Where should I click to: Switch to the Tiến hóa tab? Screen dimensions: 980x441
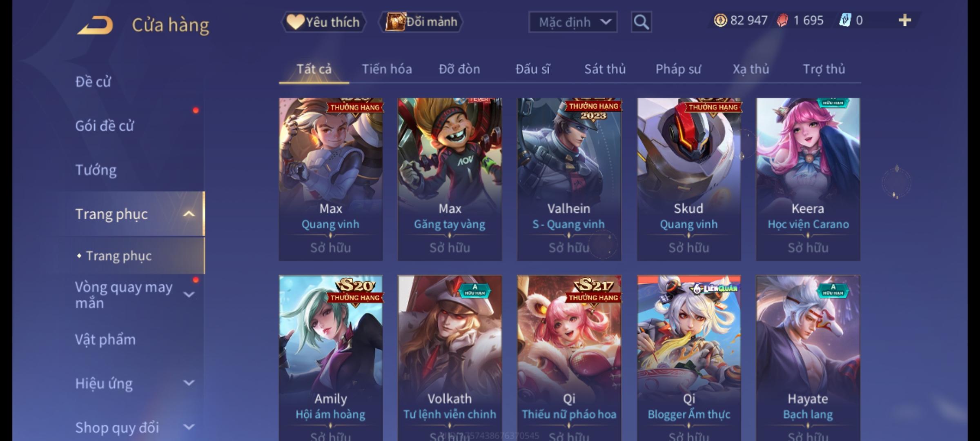point(387,69)
